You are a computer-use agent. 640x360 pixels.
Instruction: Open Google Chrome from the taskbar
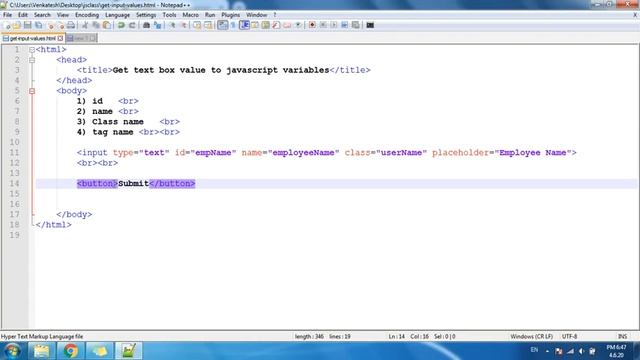(x=70, y=351)
